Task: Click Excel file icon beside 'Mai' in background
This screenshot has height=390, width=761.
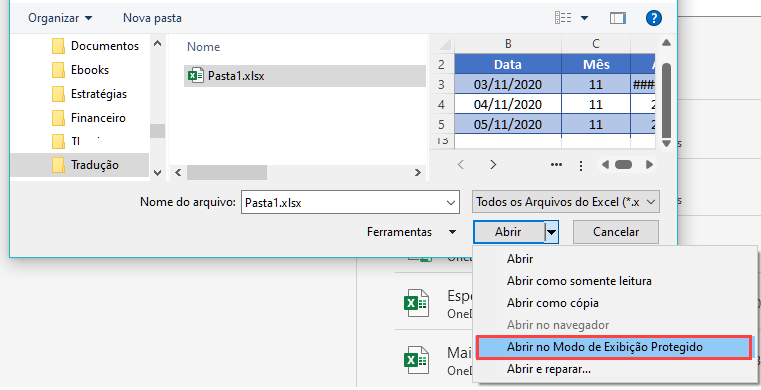Action: (x=416, y=360)
